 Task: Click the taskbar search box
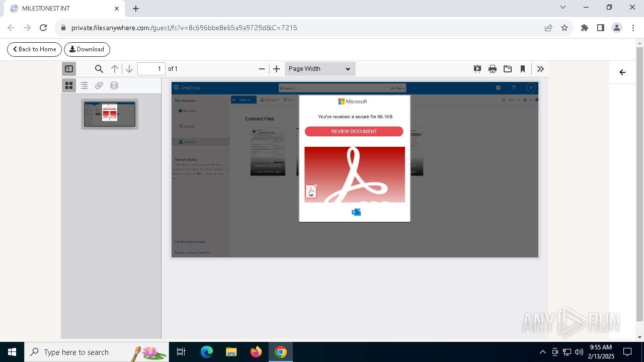click(97, 352)
